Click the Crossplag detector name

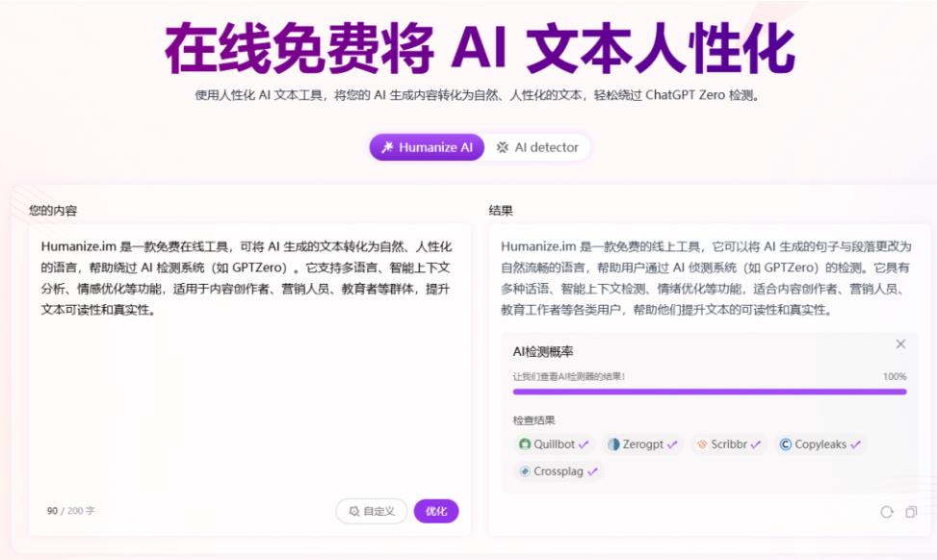(x=559, y=471)
